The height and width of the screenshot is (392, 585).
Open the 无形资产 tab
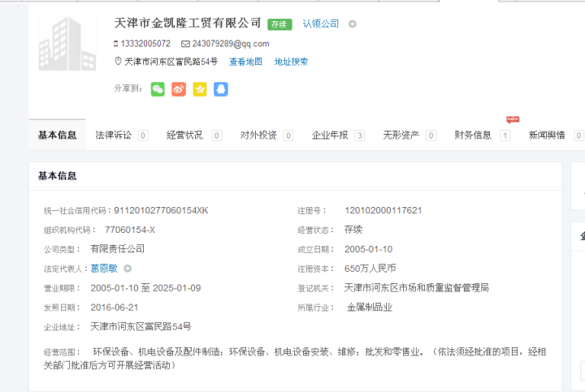pyautogui.click(x=401, y=136)
